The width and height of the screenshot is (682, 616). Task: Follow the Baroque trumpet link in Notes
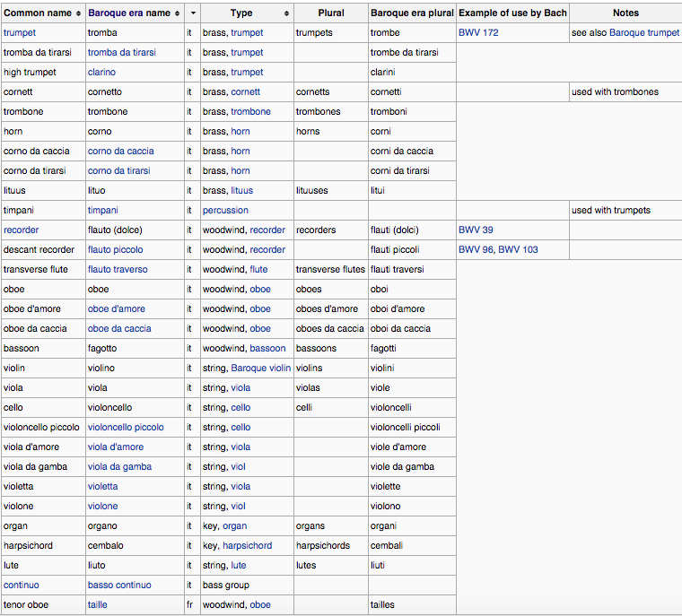[644, 32]
